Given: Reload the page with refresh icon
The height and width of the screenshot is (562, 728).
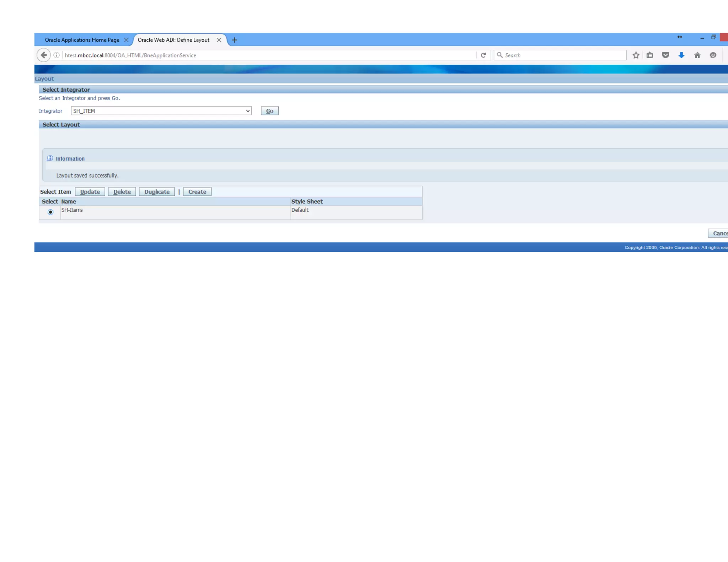Looking at the screenshot, I should 483,55.
